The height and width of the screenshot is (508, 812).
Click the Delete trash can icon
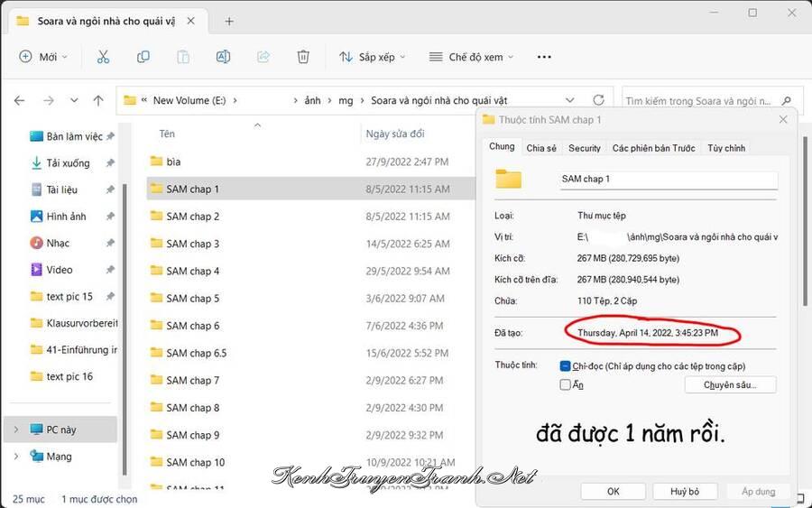(303, 57)
